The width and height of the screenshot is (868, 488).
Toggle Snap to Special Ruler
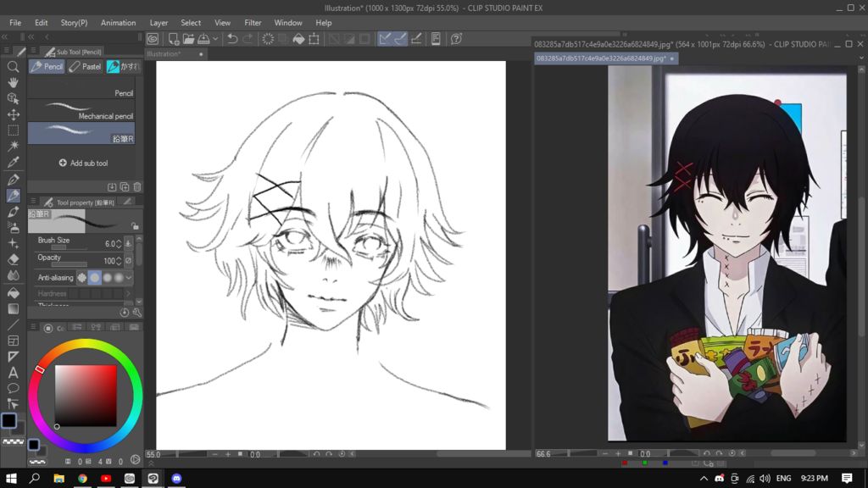(x=400, y=39)
